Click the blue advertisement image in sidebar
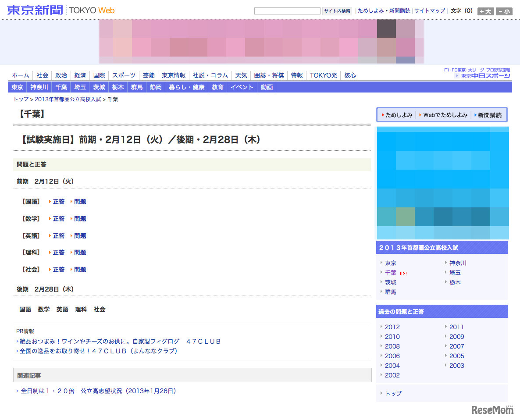Viewport: 520px width, 420px height. click(442, 182)
